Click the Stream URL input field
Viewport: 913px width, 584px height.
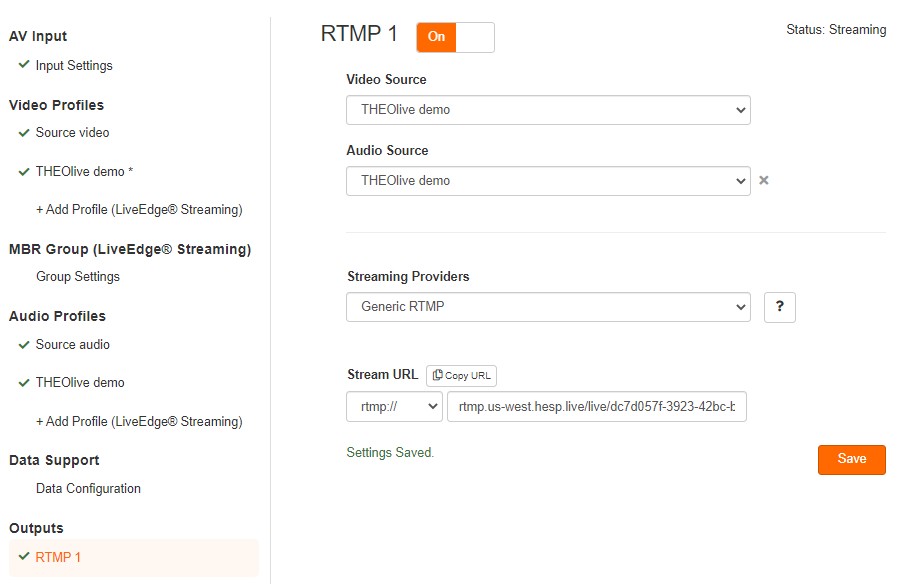point(598,407)
